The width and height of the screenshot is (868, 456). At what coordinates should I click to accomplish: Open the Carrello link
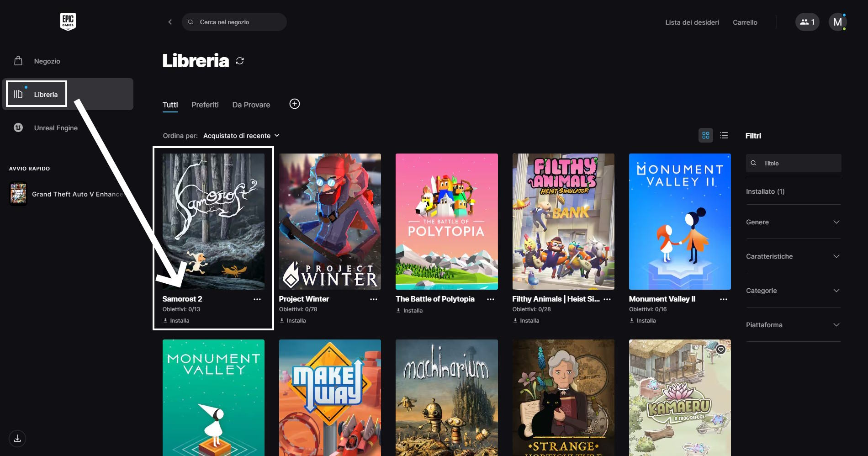tap(745, 22)
